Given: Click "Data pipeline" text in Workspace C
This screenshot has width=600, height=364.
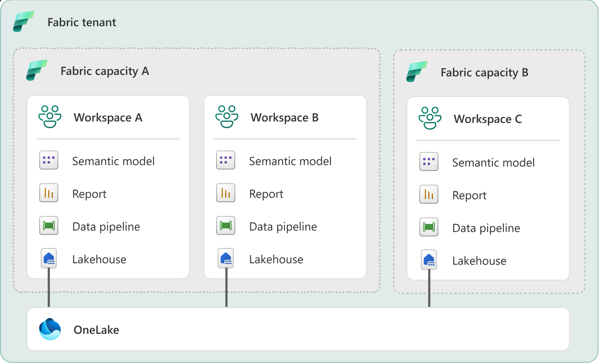Looking at the screenshot, I should [486, 228].
